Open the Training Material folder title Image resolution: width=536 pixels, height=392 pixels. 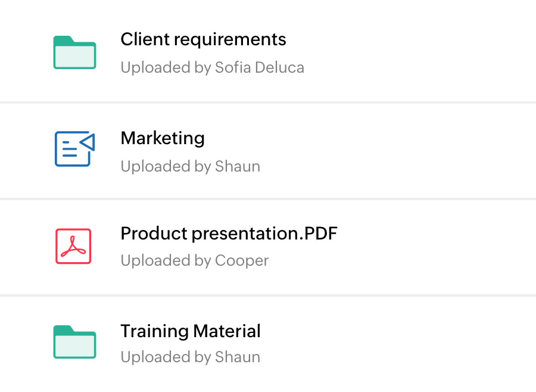191,331
